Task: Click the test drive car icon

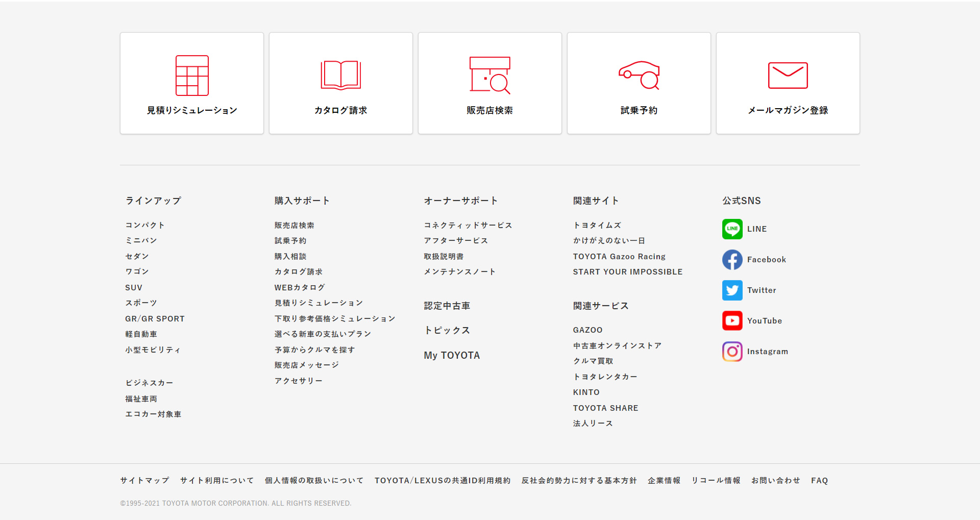Action: (x=639, y=76)
